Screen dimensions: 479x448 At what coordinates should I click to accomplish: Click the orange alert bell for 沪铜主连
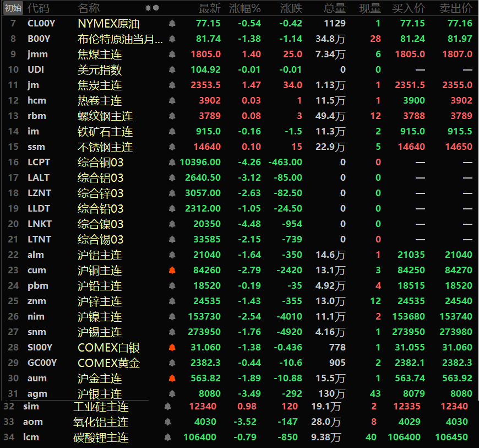[x=172, y=271]
